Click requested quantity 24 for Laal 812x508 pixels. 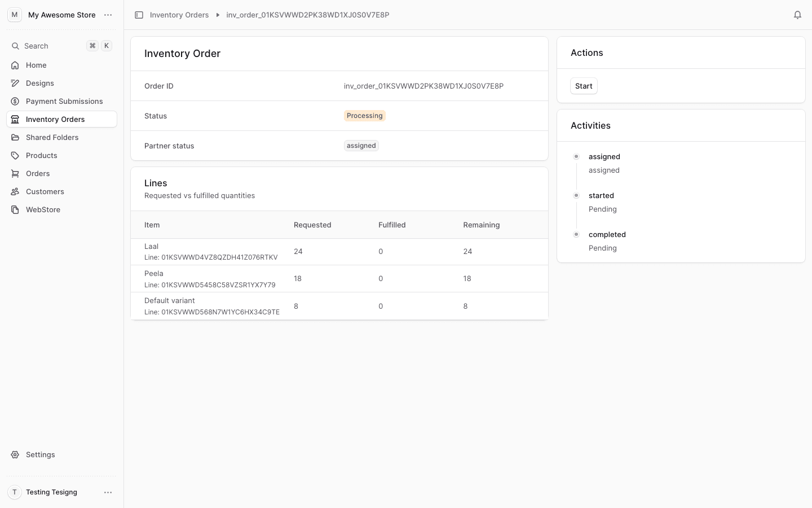pos(298,252)
